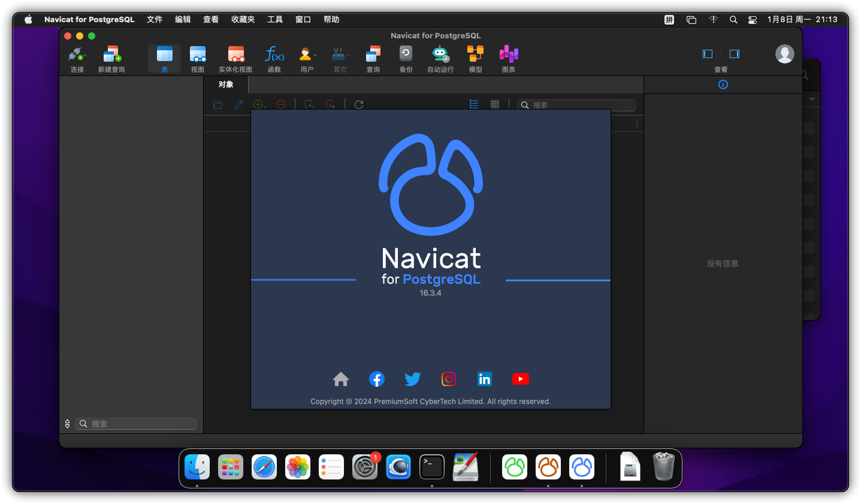Image resolution: width=861 pixels, height=504 pixels.
Task: Toggle the left navigation pane visibility
Action: (708, 54)
